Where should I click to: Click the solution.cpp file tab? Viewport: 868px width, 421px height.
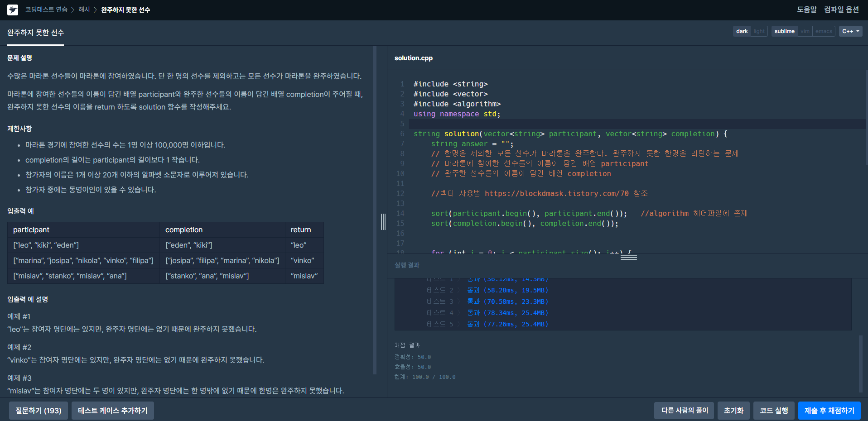[x=413, y=58]
